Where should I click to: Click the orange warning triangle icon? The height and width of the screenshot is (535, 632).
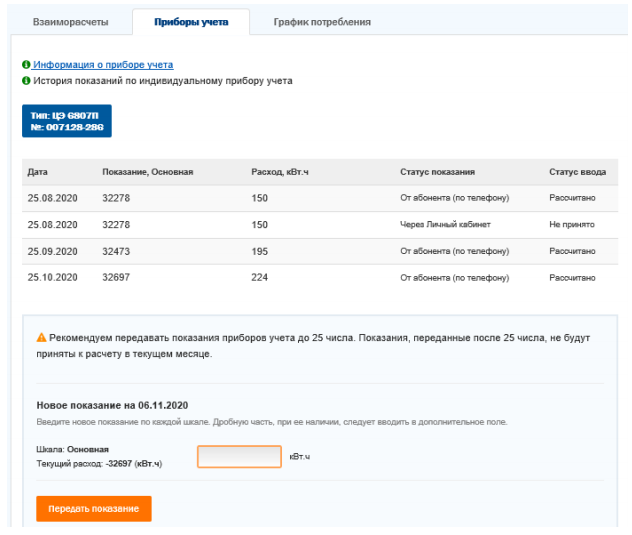click(42, 338)
